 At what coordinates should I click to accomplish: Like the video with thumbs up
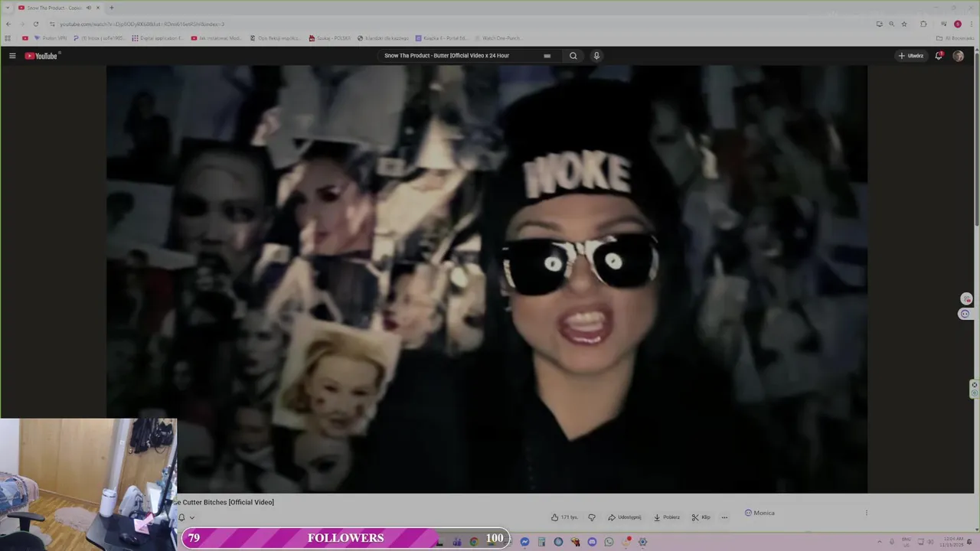[x=564, y=517]
